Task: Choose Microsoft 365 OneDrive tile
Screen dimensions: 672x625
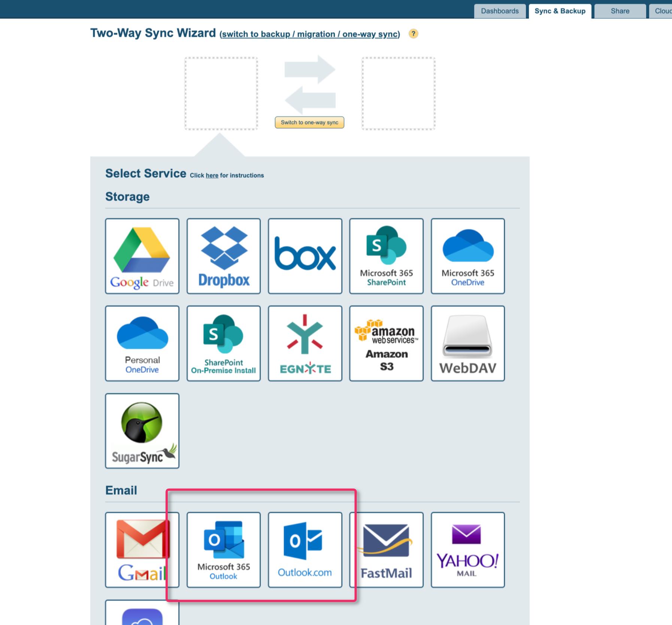Action: tap(468, 256)
